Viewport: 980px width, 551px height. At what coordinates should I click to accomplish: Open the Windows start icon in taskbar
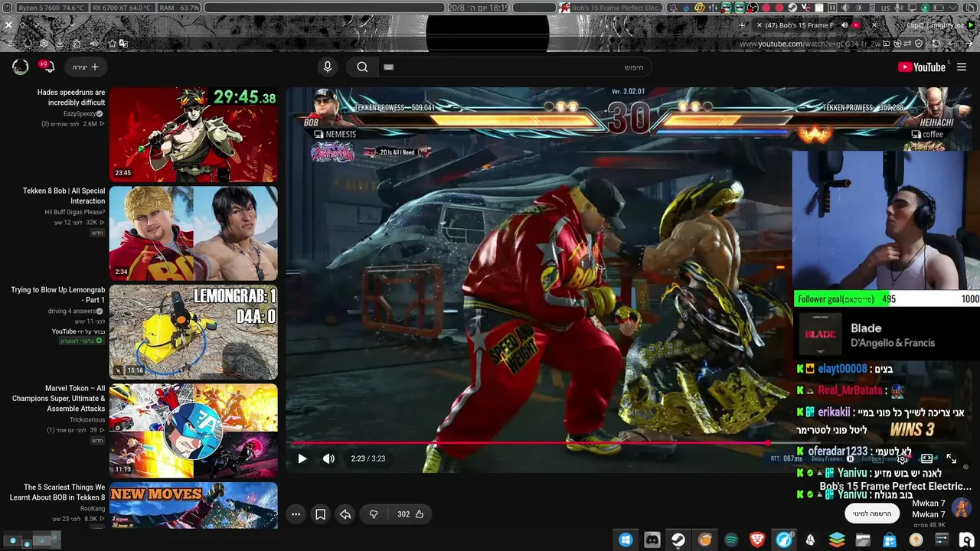pos(626,540)
